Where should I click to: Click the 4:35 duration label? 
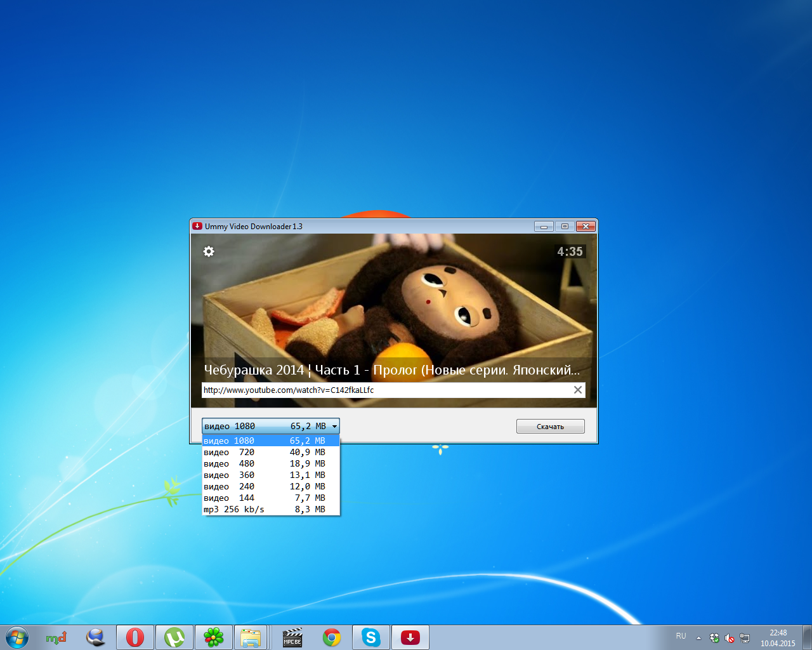(x=570, y=251)
